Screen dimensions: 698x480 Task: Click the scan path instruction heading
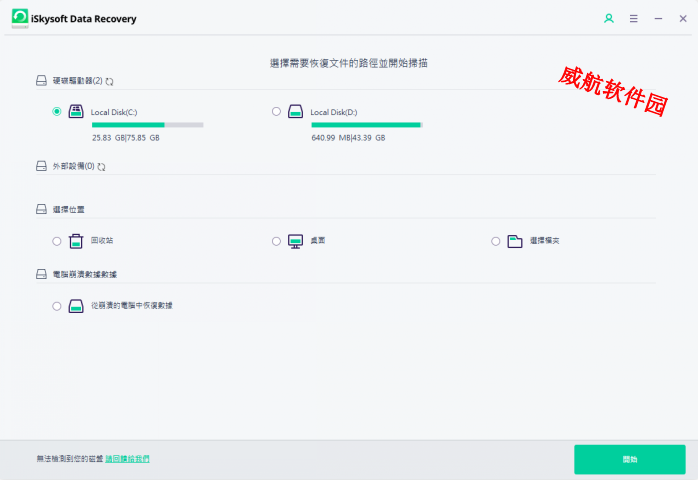point(349,63)
